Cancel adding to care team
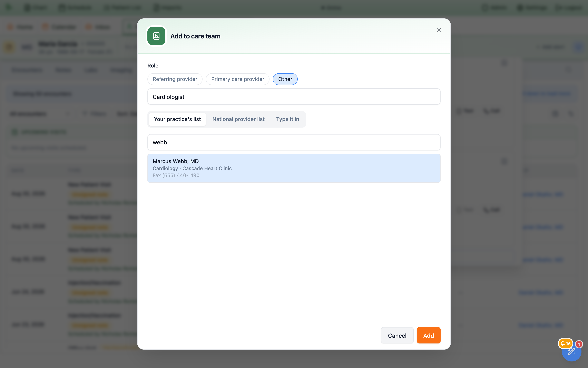 click(x=397, y=335)
